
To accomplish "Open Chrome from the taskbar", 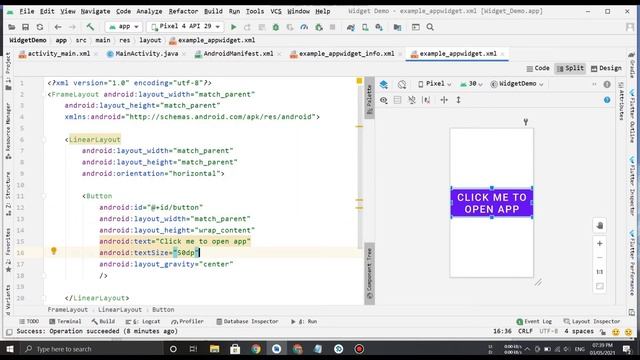I will (256, 349).
